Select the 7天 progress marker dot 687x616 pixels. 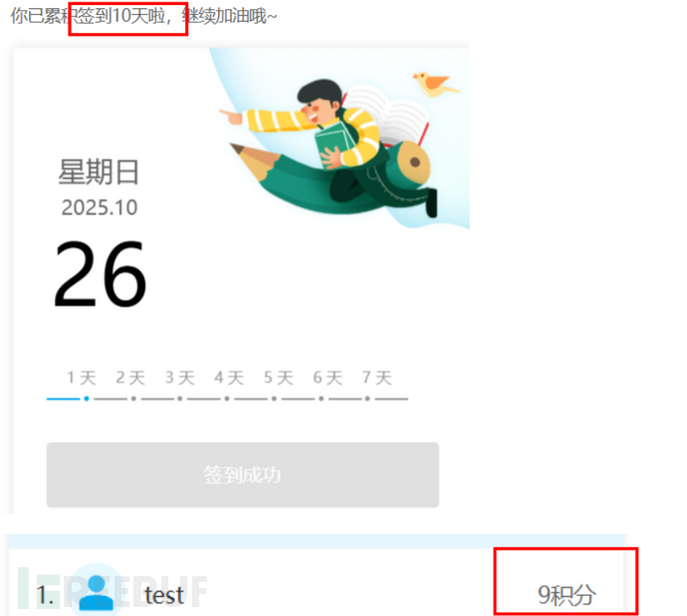tap(367, 398)
